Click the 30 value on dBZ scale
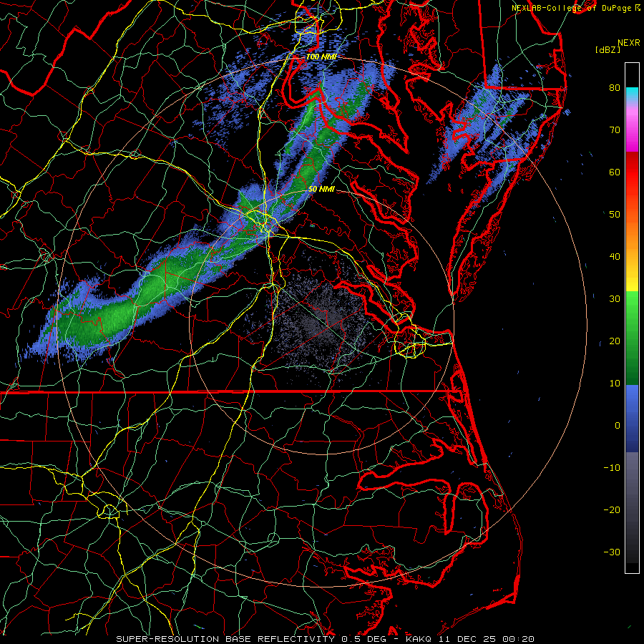 [x=615, y=299]
